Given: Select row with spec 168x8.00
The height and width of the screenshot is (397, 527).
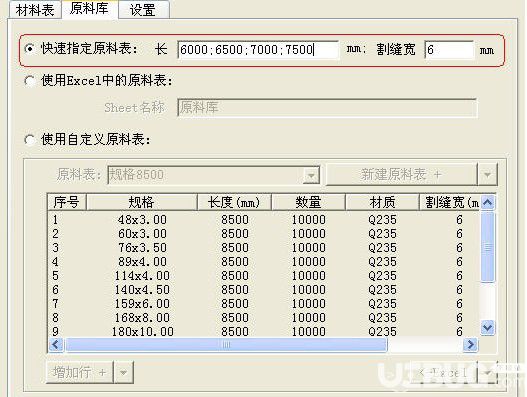Looking at the screenshot, I should pyautogui.click(x=264, y=318).
